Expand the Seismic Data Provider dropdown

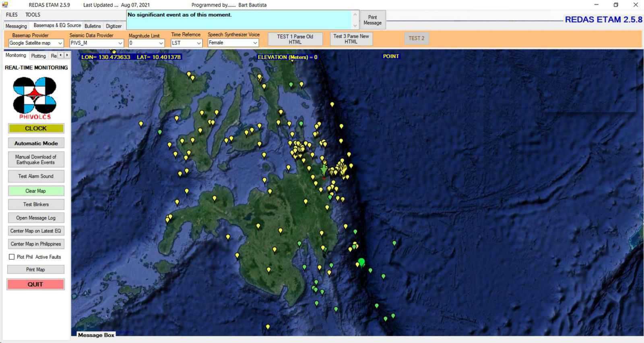coord(120,43)
